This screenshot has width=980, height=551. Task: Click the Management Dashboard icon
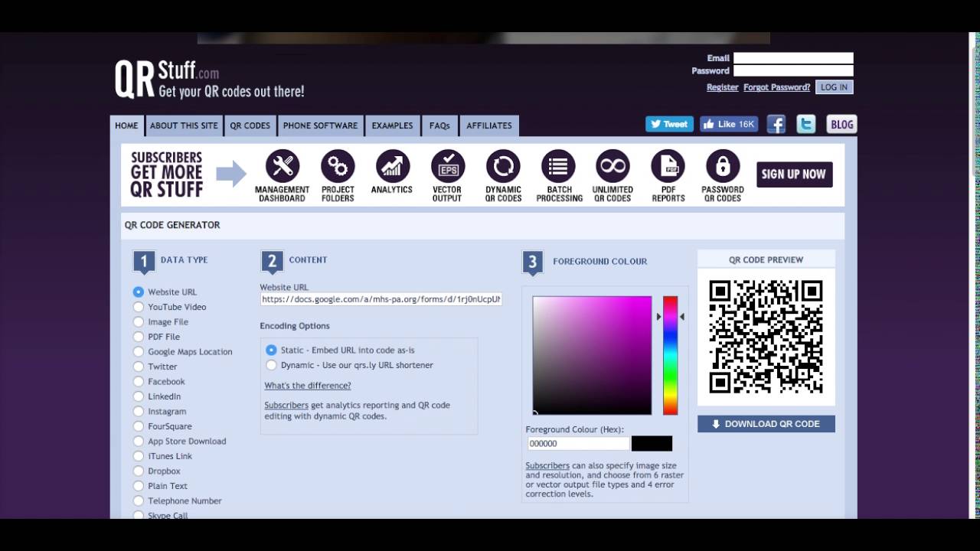click(x=283, y=166)
